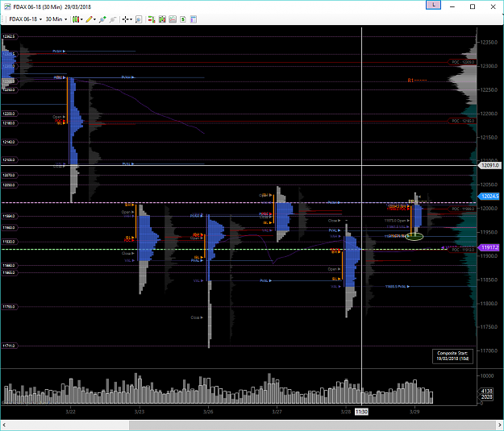The width and height of the screenshot is (504, 431).
Task: Open the FDAX 06-18 instrument dropdown
Action: point(25,19)
